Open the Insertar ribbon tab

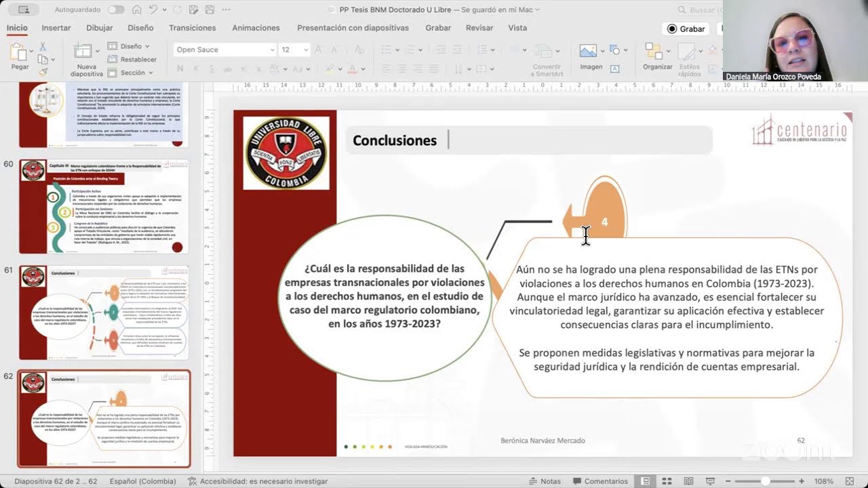click(56, 28)
